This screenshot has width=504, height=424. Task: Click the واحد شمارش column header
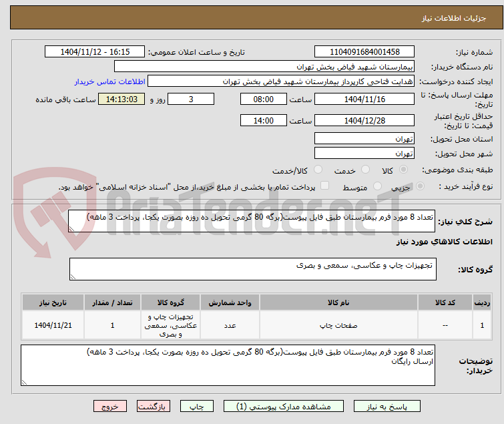(230, 302)
